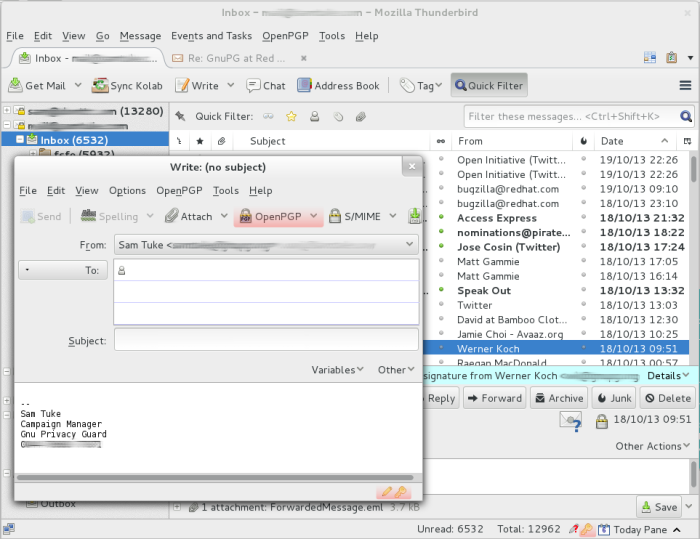Open Write button in main toolbar
Screen dimensions: 700x539
click(197, 85)
